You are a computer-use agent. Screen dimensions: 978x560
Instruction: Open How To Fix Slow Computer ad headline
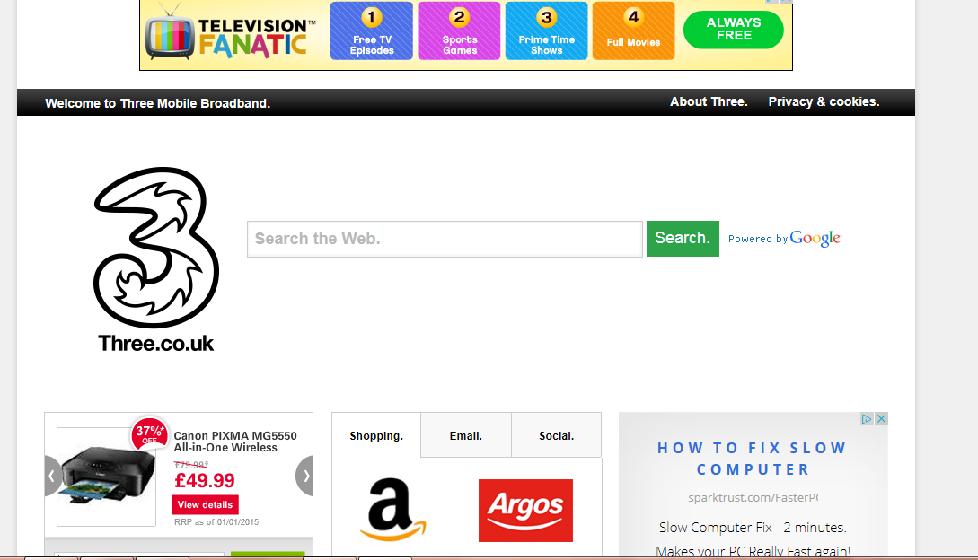(753, 459)
